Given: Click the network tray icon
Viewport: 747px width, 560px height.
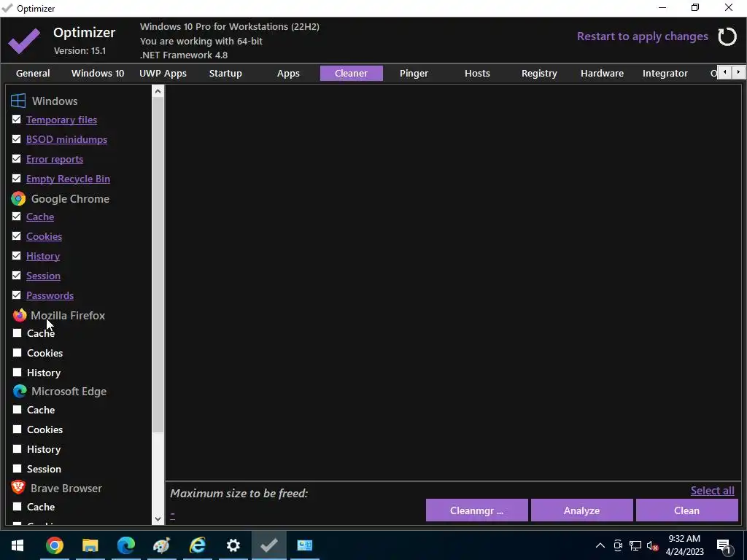Looking at the screenshot, I should tap(635, 545).
